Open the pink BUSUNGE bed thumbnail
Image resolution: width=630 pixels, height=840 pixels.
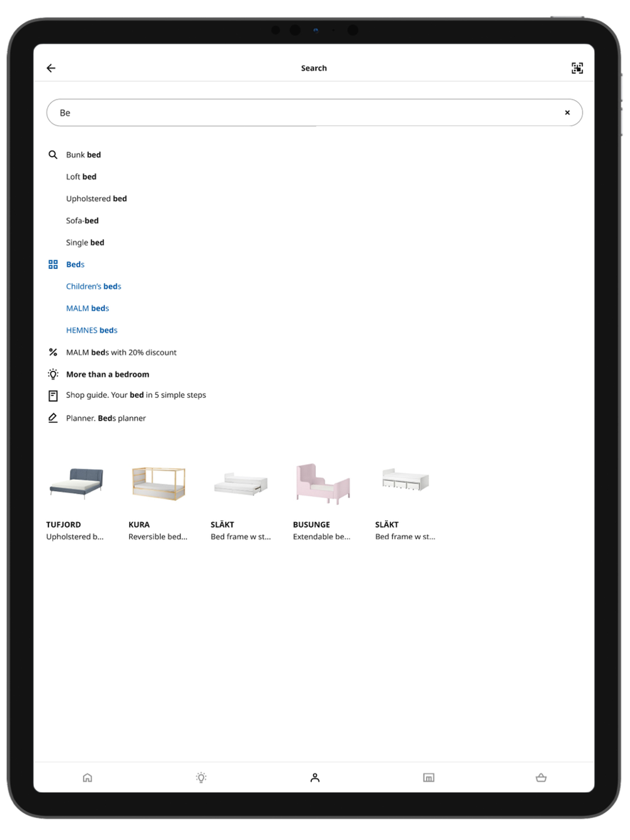coord(323,484)
